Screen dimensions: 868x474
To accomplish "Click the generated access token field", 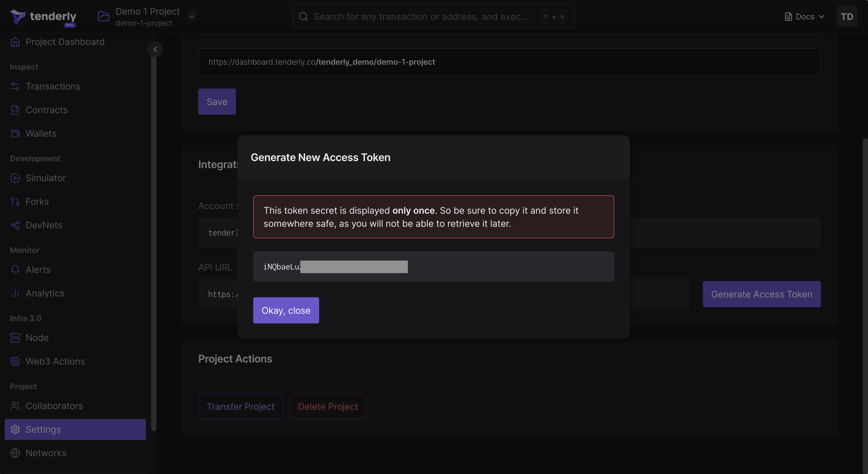I will click(433, 267).
